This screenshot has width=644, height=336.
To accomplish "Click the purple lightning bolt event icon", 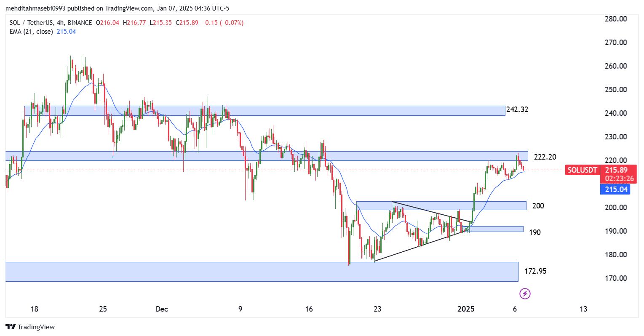I will (525, 293).
